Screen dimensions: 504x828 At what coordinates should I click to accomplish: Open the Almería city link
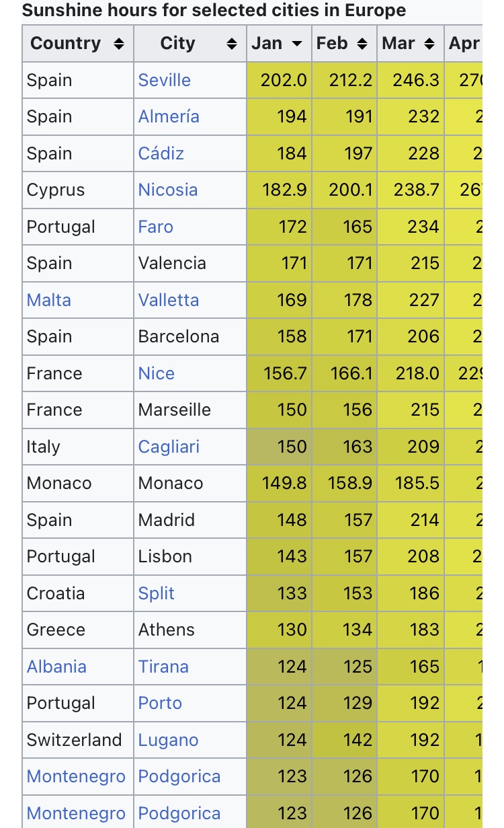(x=169, y=116)
